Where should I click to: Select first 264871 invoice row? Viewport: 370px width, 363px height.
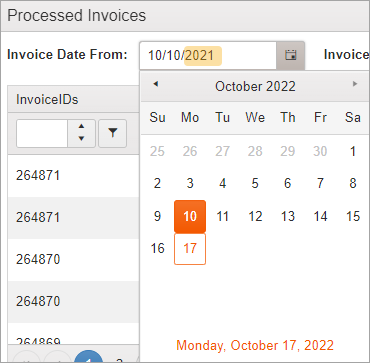point(73,175)
